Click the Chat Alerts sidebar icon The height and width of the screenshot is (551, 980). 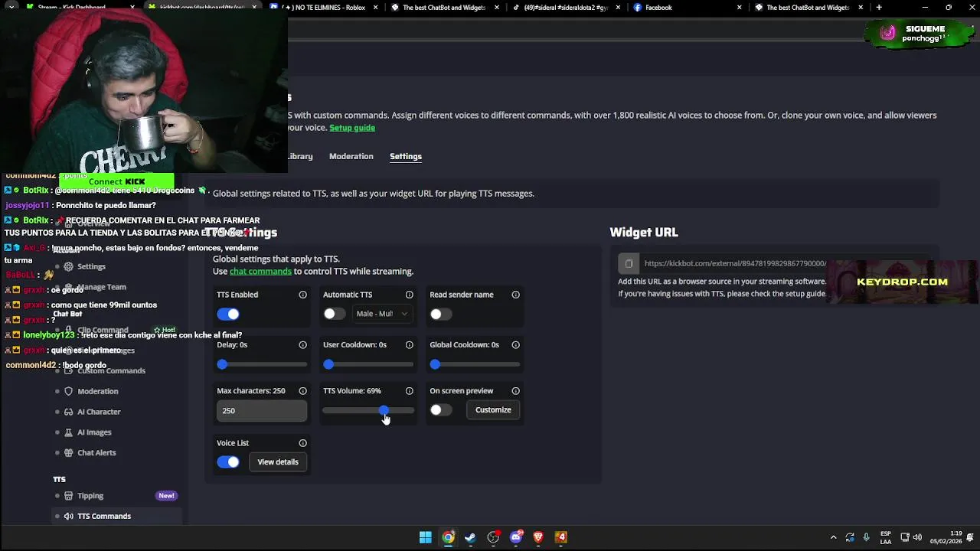click(x=68, y=452)
